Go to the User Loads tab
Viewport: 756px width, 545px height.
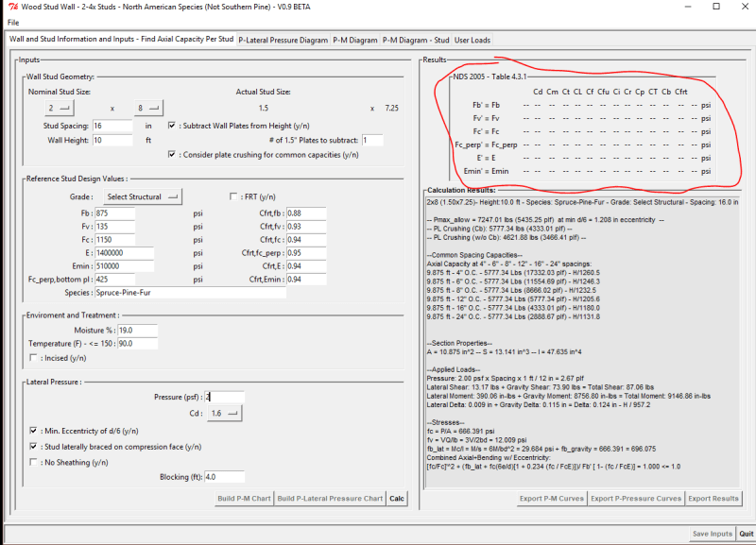click(472, 40)
